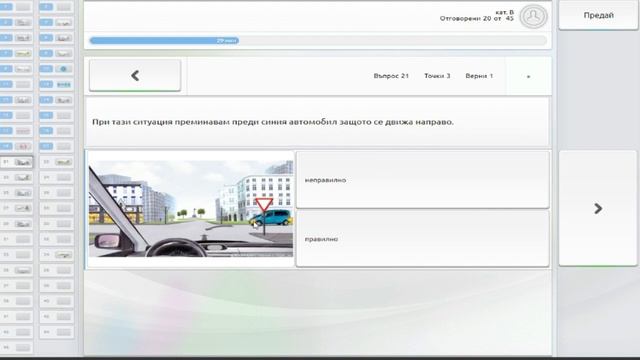This screenshot has height=360, width=640.
Task: Open question 4 in the question navigator
Action: (56, 22)
